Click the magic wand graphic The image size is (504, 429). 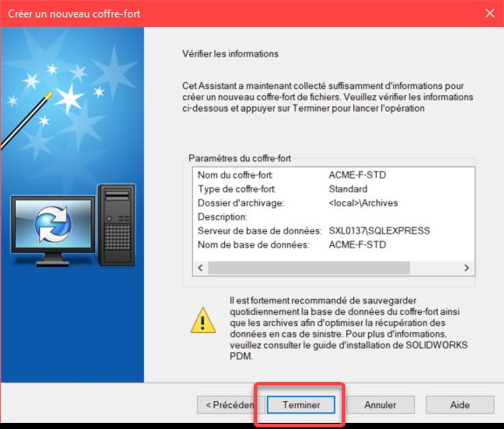coord(25,120)
